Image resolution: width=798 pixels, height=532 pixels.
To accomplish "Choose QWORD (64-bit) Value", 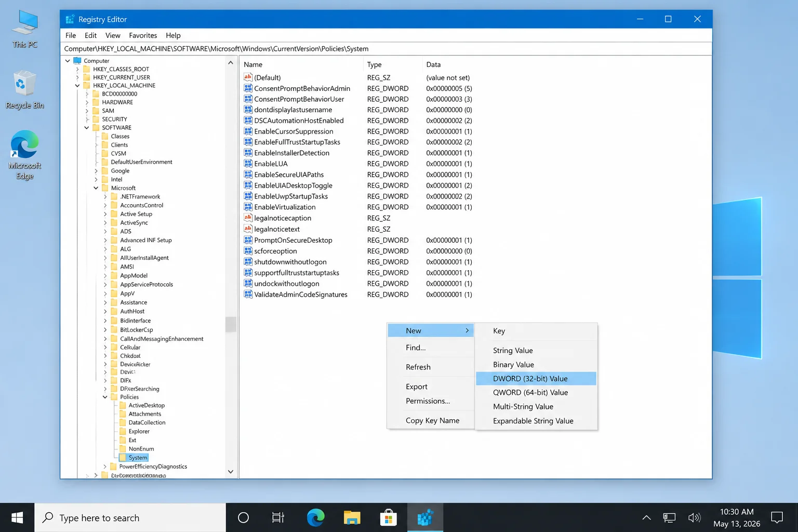I will coord(536,393).
